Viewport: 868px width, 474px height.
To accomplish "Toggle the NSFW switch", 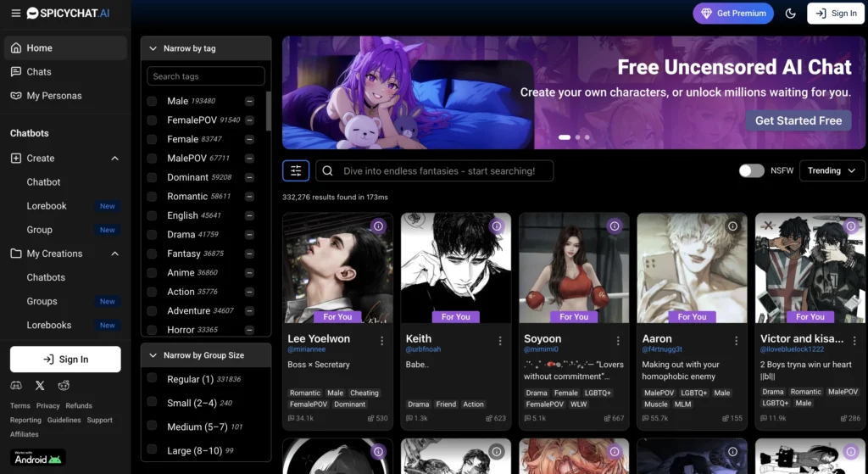I will click(x=751, y=170).
